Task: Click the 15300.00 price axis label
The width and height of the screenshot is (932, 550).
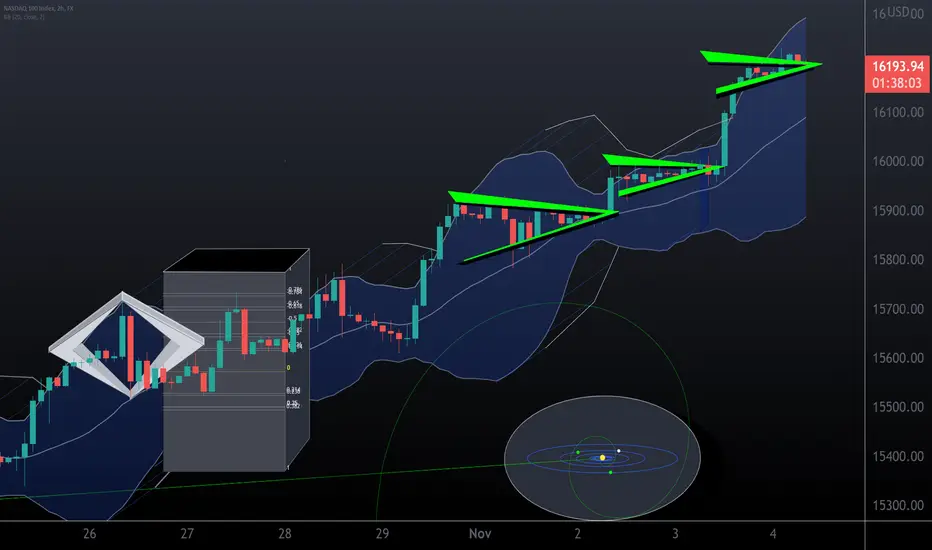Action: point(898,505)
